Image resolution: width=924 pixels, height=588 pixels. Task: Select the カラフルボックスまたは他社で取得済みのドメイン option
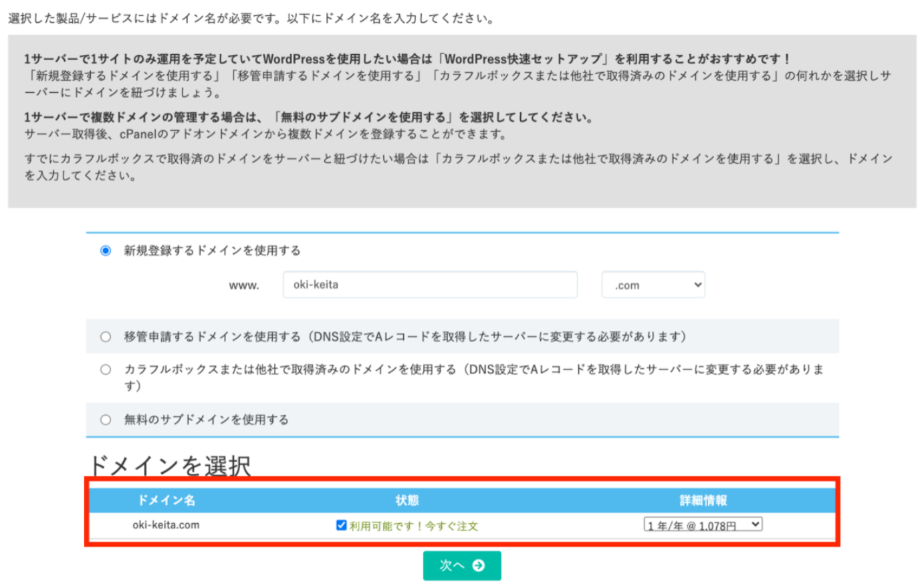coord(105,369)
